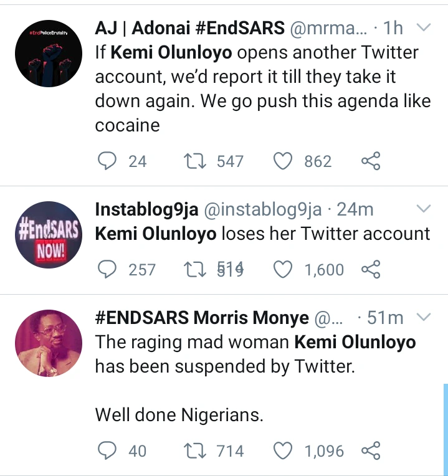Reply to AJ Adonai's tweet
The image size is (448, 476).
(108, 162)
